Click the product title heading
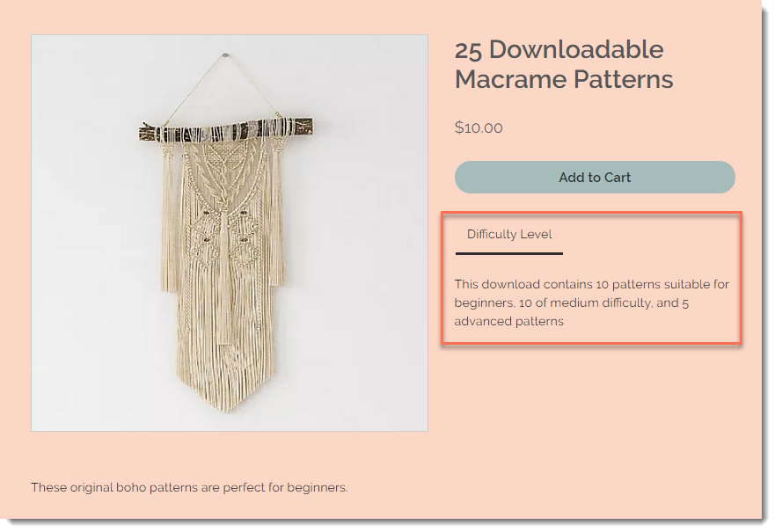 564,64
